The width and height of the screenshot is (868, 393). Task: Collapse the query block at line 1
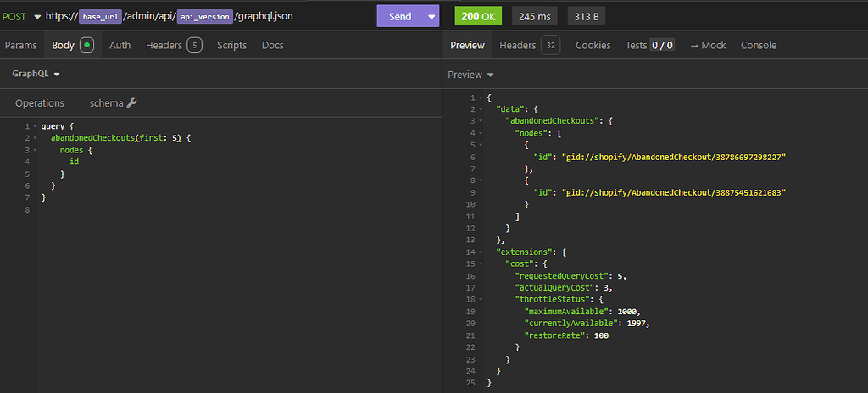click(x=35, y=127)
